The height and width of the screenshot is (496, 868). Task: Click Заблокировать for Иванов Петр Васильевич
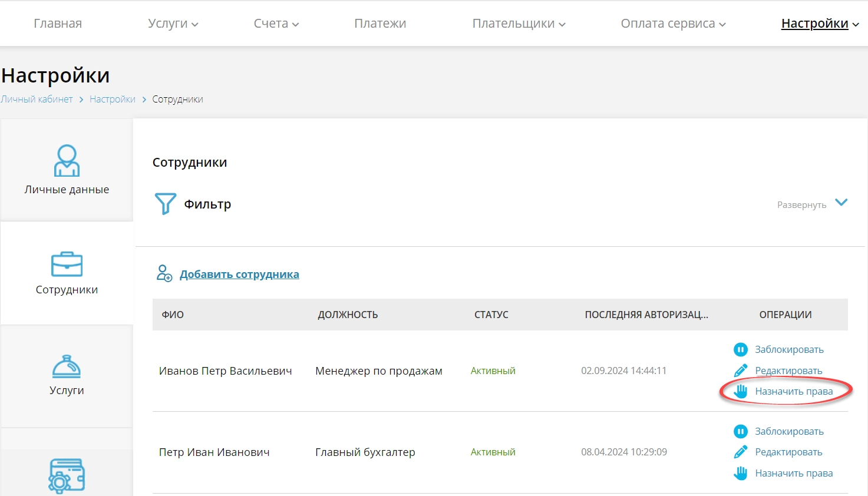pos(789,350)
